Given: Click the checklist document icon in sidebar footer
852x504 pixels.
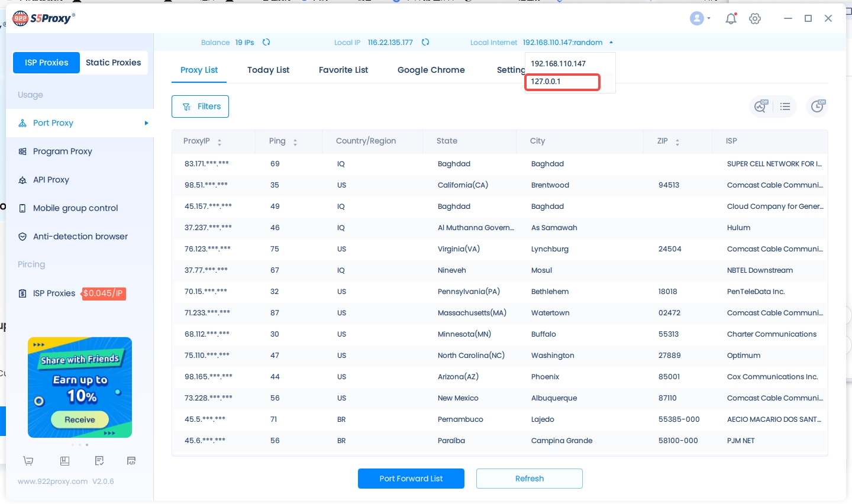Looking at the screenshot, I should [99, 461].
